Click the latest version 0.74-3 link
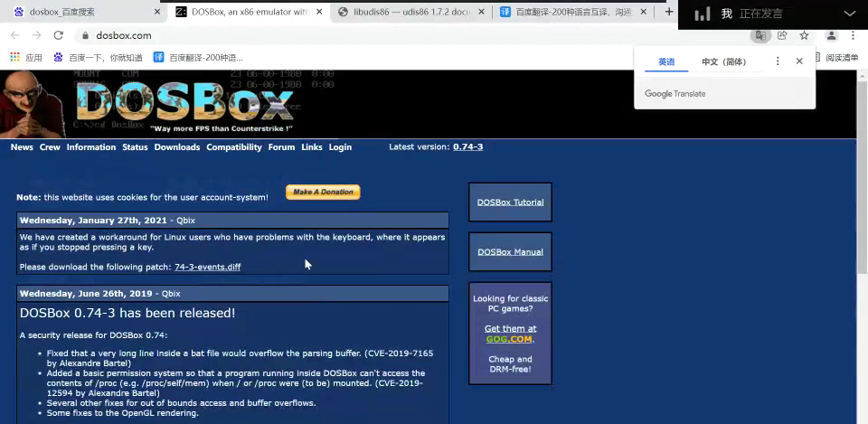This screenshot has width=868, height=424. pyautogui.click(x=467, y=147)
